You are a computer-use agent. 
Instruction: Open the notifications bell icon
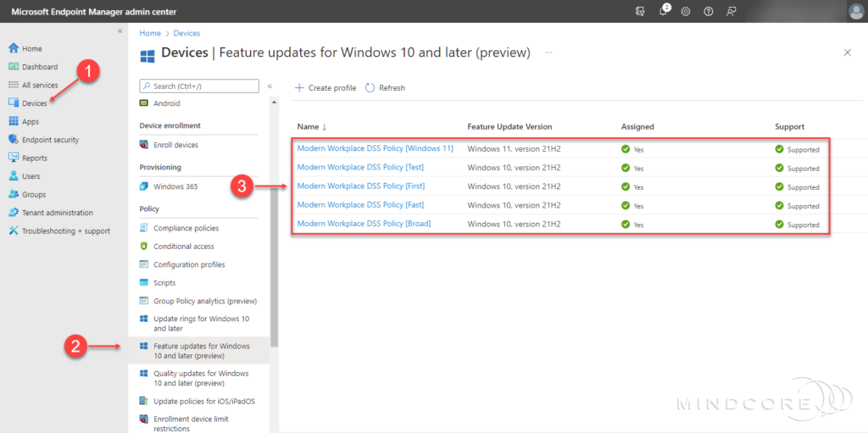(663, 11)
